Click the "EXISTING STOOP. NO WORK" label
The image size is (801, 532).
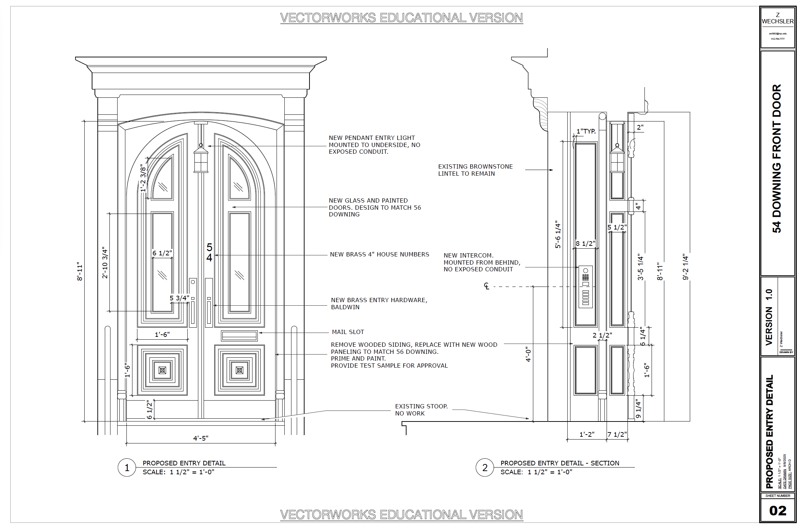pyautogui.click(x=421, y=410)
